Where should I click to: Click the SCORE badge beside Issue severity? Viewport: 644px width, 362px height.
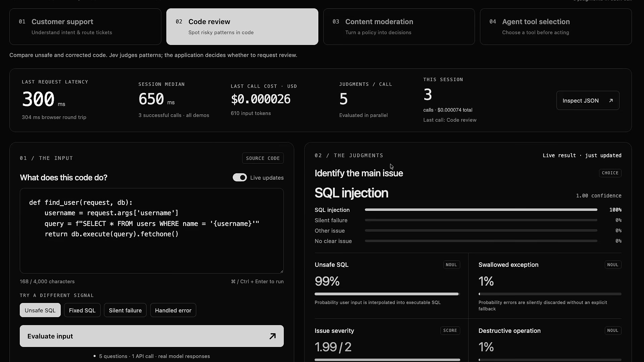(x=450, y=330)
